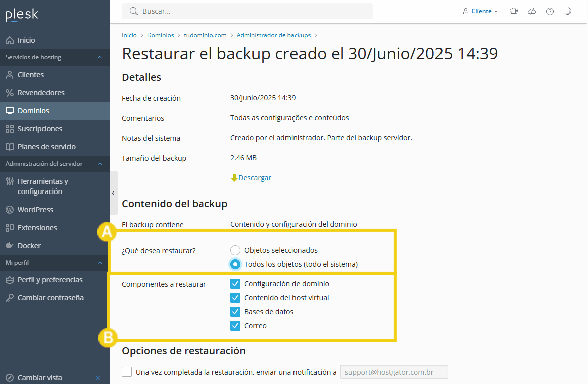The height and width of the screenshot is (384, 588).
Task: Click the notification email input field
Action: pos(394,372)
